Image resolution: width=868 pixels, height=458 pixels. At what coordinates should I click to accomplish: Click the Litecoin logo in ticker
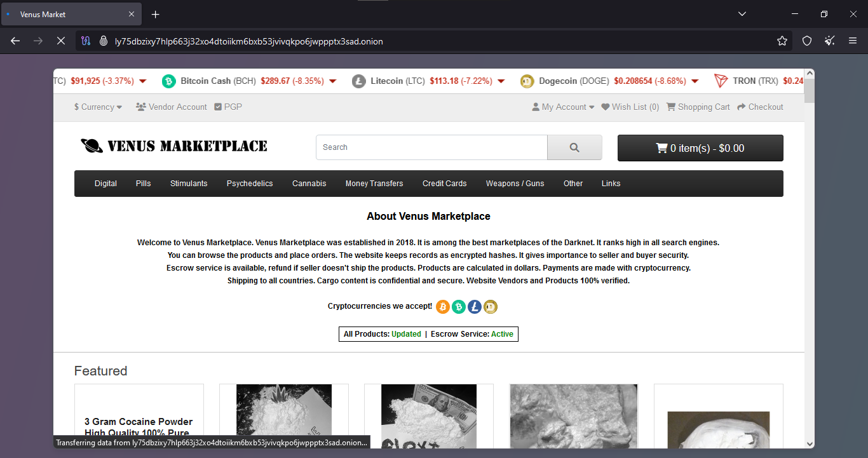pyautogui.click(x=359, y=81)
